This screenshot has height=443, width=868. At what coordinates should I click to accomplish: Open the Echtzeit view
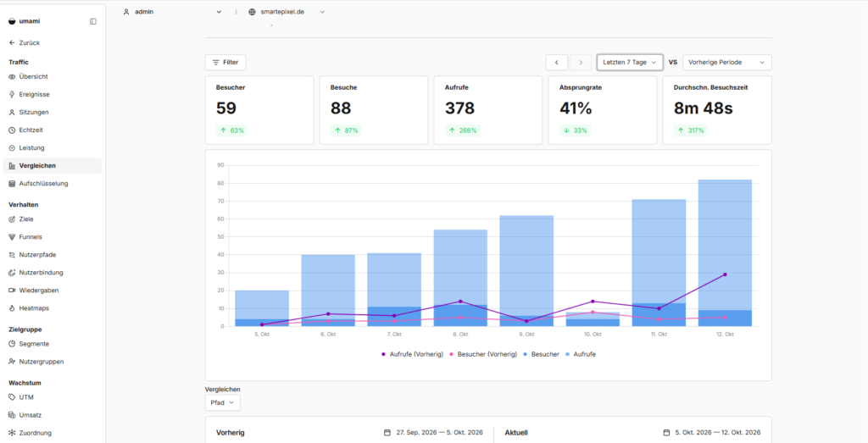point(53,130)
